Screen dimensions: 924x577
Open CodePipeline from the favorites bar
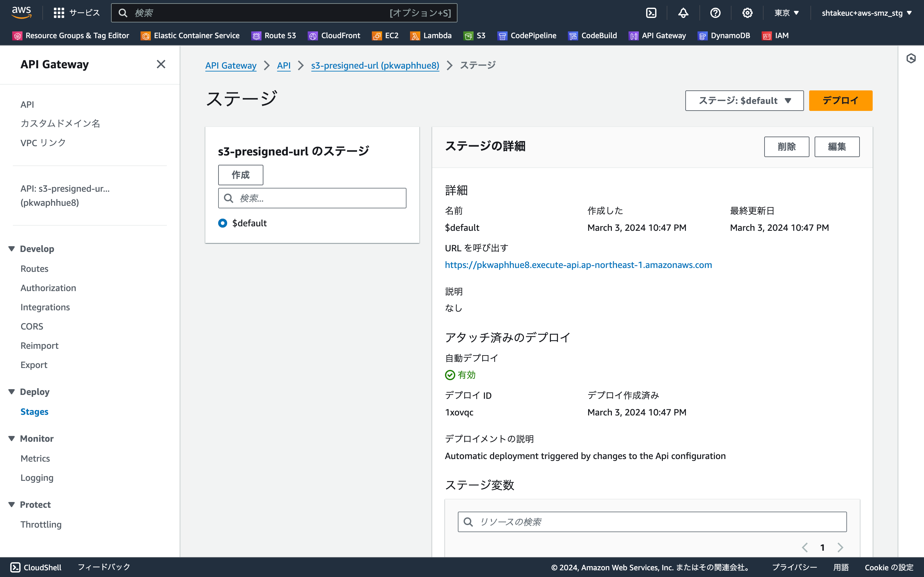(x=527, y=36)
